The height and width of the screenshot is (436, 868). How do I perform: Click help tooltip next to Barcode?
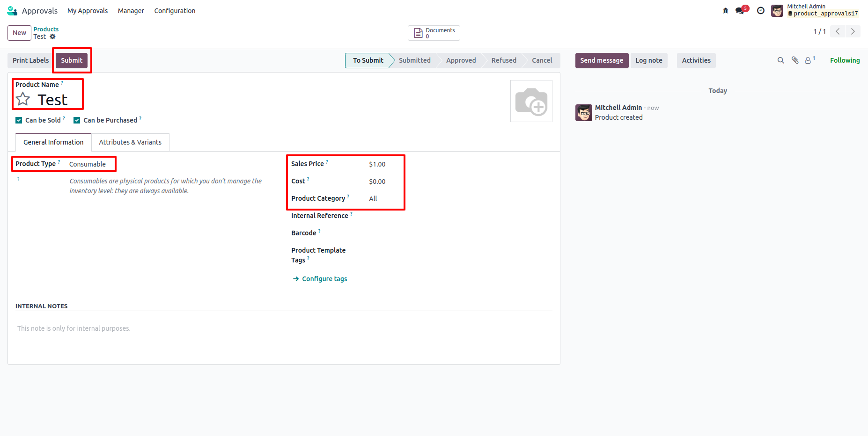click(319, 231)
